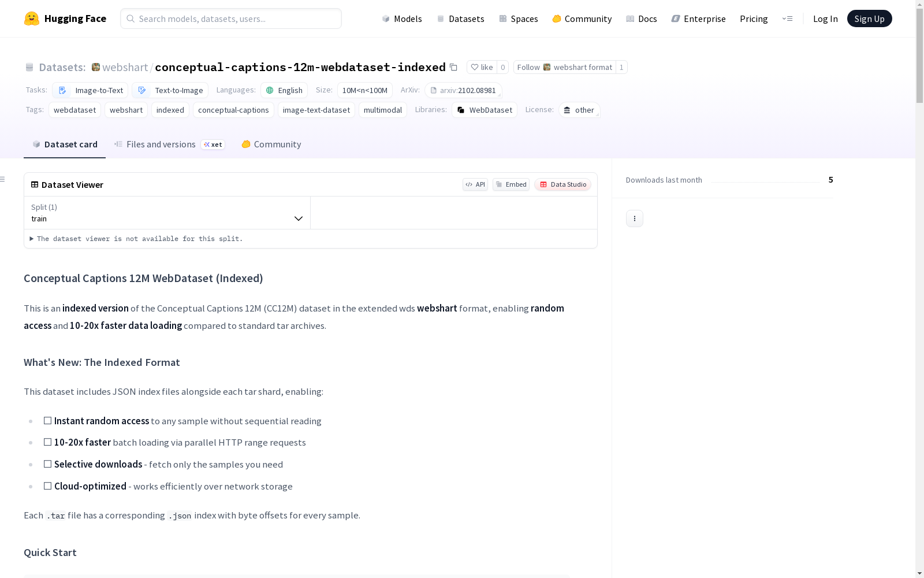Switch to the Dataset card tab
Viewport: 924px width, 578px height.
[65, 144]
